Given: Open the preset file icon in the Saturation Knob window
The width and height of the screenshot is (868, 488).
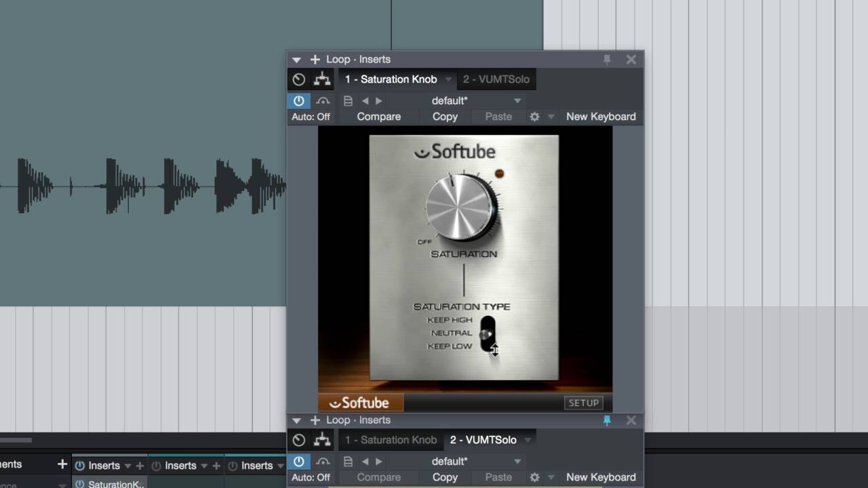Looking at the screenshot, I should pyautogui.click(x=348, y=101).
